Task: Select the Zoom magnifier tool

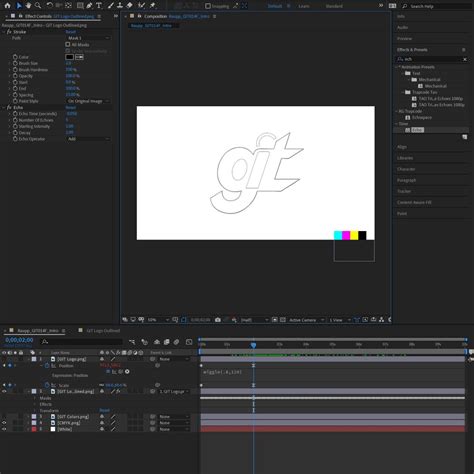Action: [x=38, y=5]
